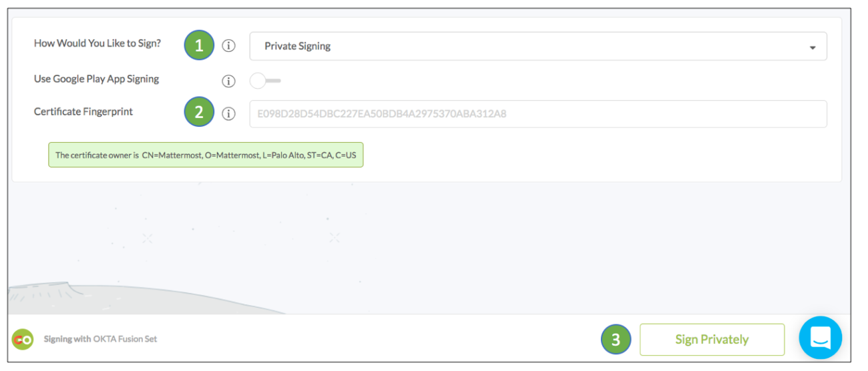The image size is (868, 371).
Task: Click the OKTA Fusion Set name
Action: click(126, 339)
